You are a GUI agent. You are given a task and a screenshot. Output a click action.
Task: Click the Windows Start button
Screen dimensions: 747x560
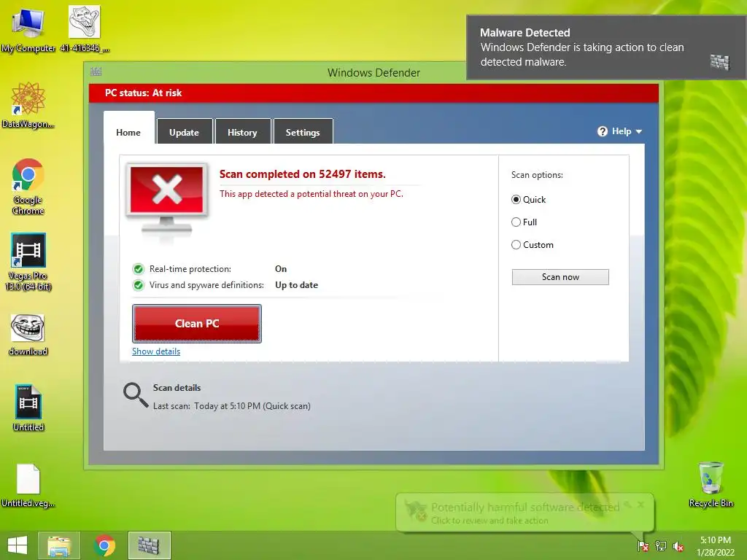[18, 545]
